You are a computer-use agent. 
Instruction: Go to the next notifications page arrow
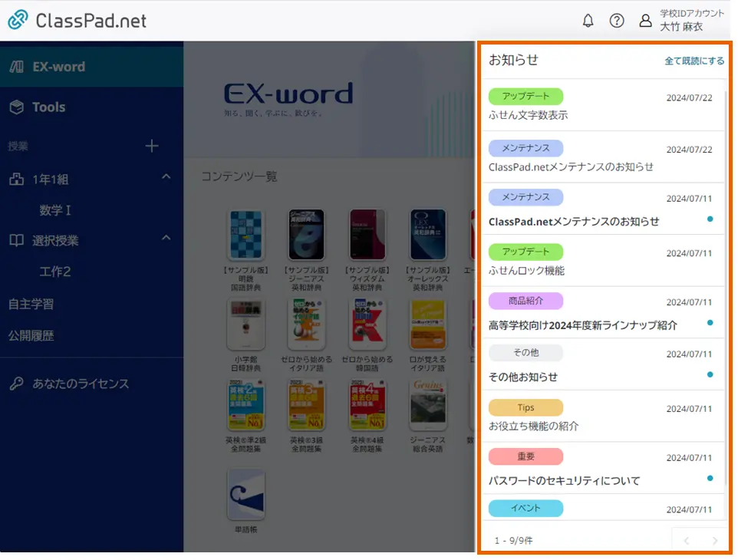tap(715, 541)
